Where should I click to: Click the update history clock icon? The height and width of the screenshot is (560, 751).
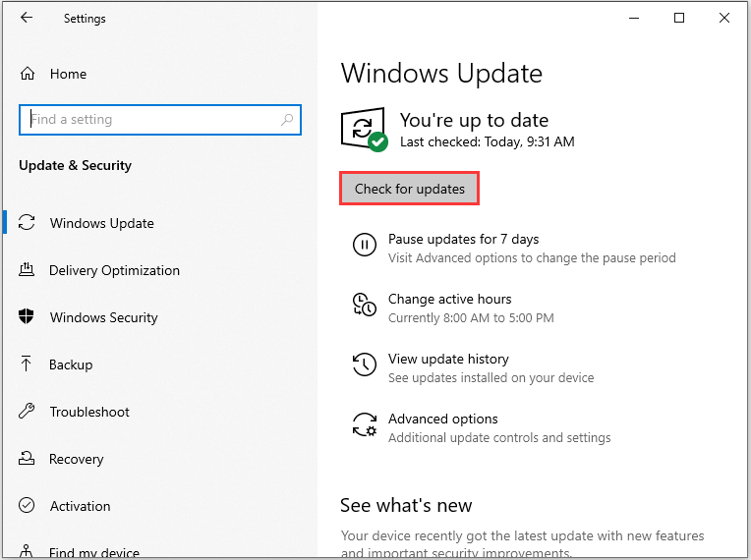click(365, 364)
